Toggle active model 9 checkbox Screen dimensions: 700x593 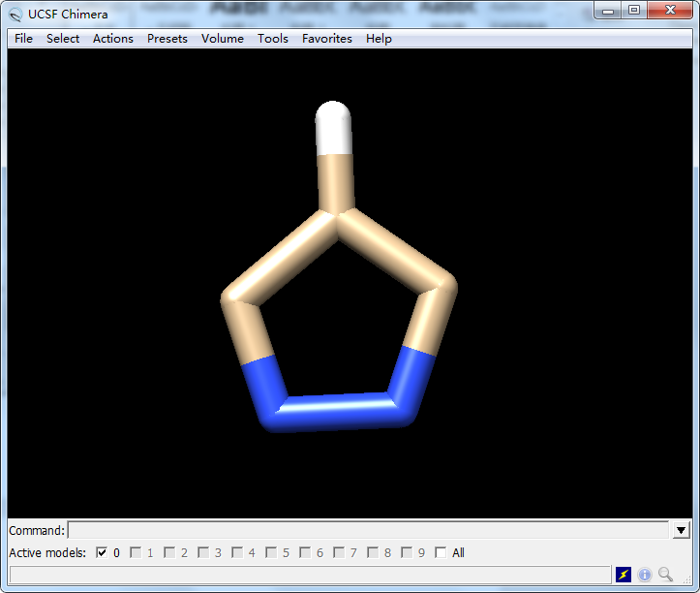coord(407,553)
